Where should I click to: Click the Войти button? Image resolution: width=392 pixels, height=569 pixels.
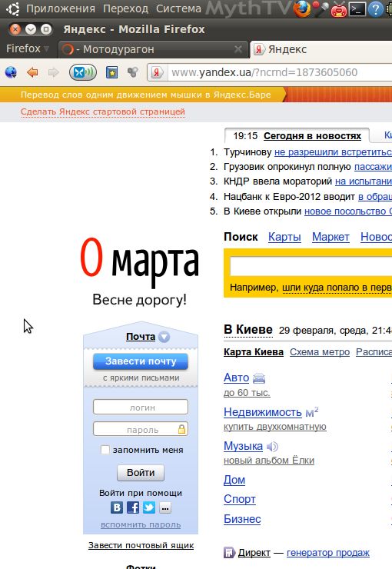pyautogui.click(x=141, y=472)
